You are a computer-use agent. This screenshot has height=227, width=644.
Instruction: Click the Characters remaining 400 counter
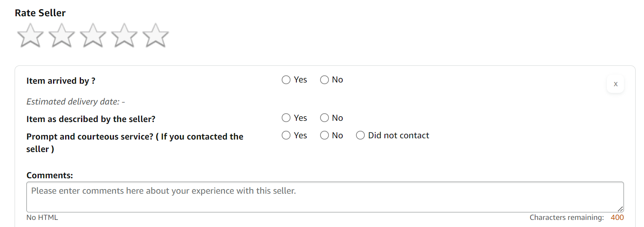click(x=576, y=218)
